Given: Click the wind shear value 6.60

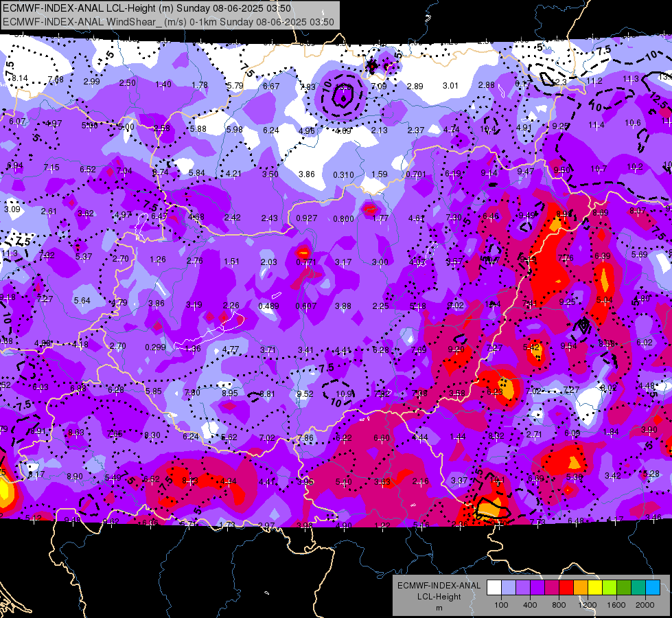Looking at the screenshot, I should pyautogui.click(x=382, y=438).
